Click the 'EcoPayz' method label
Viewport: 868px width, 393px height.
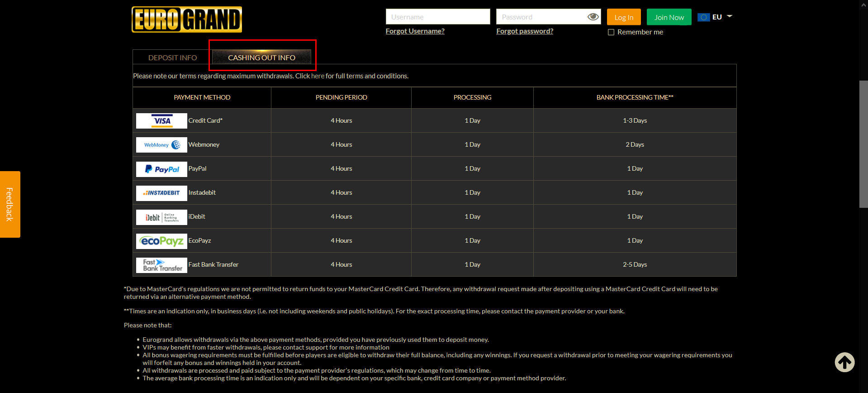pyautogui.click(x=199, y=240)
